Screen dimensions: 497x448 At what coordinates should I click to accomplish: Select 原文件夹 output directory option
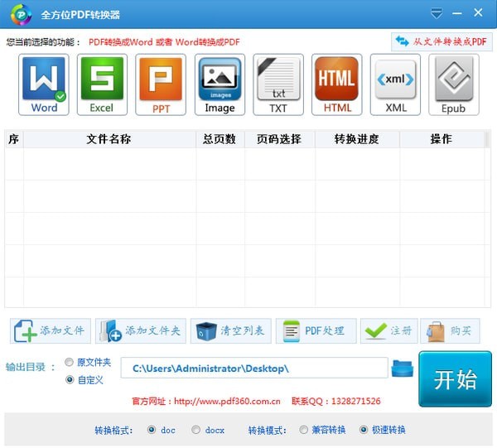pos(70,363)
